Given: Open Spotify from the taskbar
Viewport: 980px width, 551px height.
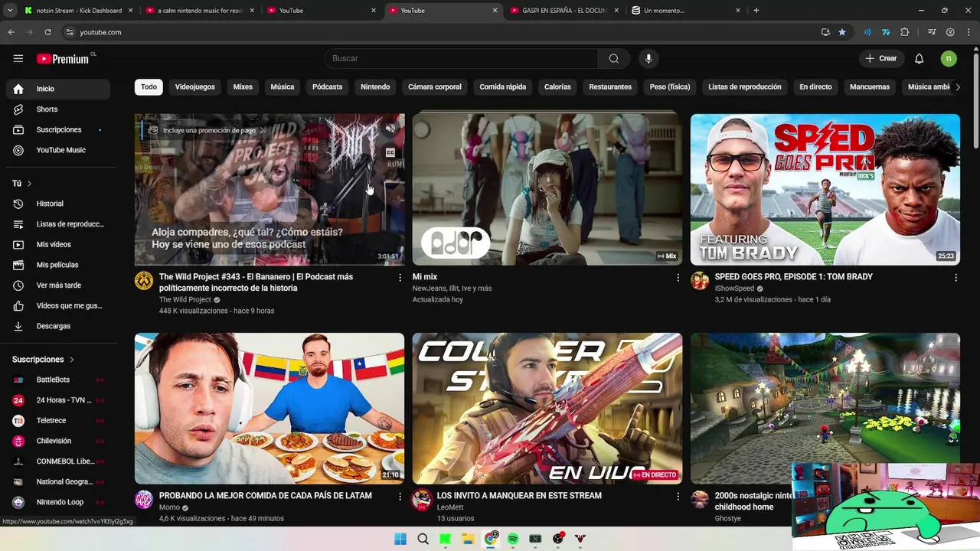Looking at the screenshot, I should pyautogui.click(x=513, y=539).
